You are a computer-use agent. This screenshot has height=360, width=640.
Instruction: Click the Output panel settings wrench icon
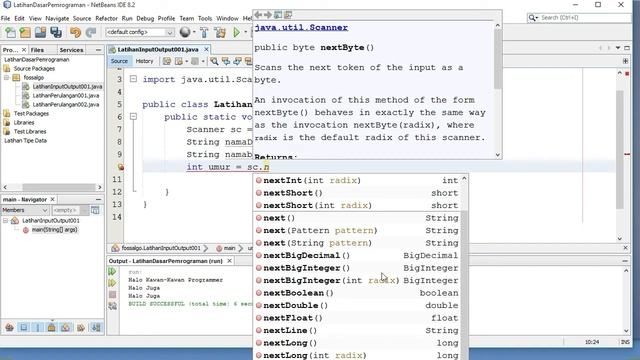[113, 306]
